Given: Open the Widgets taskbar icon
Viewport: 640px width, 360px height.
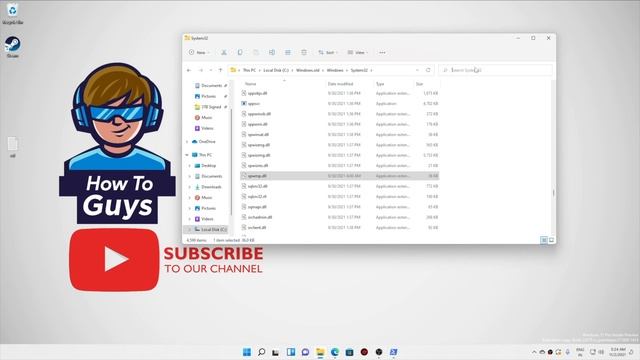Looking at the screenshot, I should click(x=291, y=352).
